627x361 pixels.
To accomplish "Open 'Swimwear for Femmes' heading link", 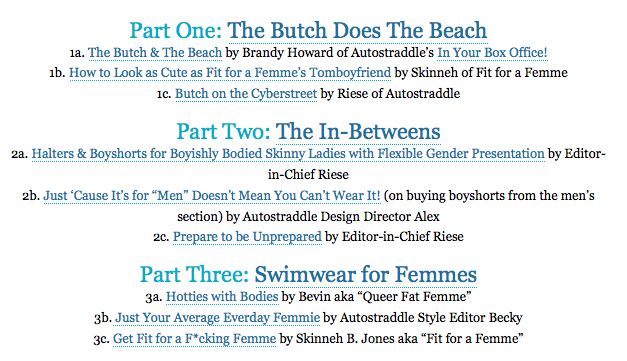I will [366, 275].
